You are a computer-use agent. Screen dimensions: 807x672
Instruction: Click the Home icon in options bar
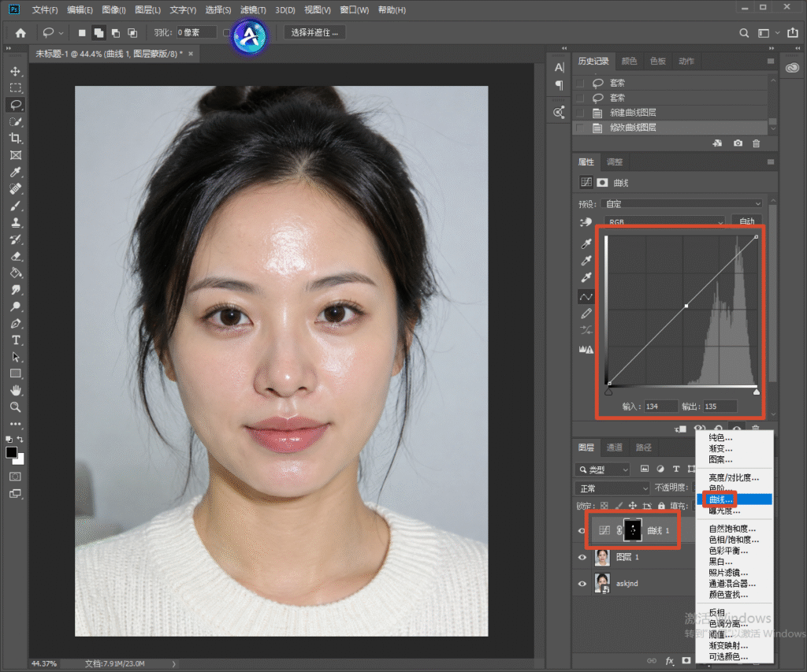pos(20,33)
